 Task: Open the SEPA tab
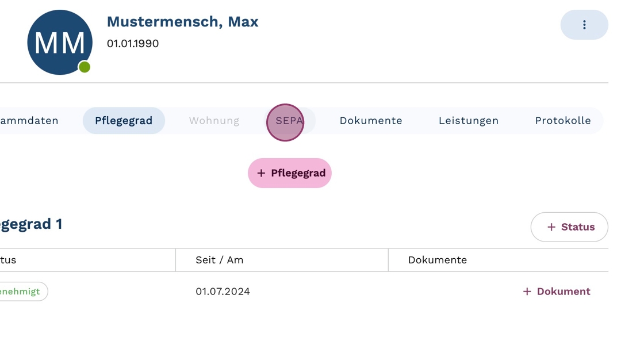(289, 121)
